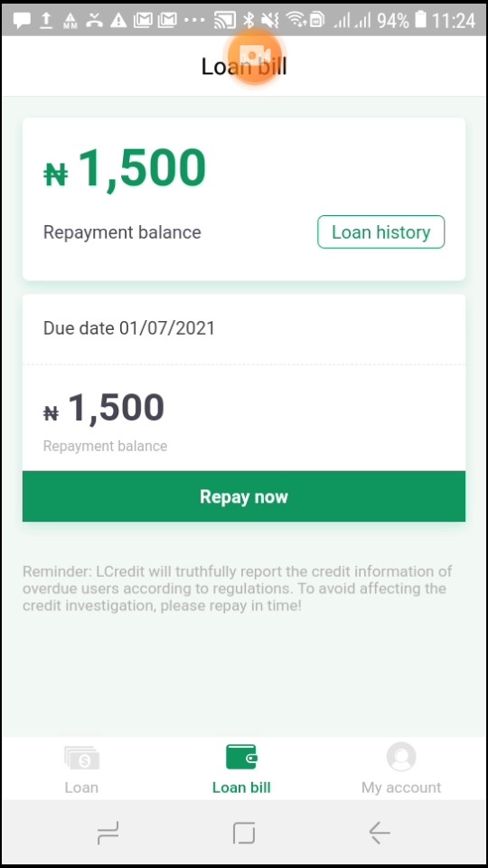Open the Loan tab cash icon
This screenshot has height=868, width=488.
click(x=81, y=758)
